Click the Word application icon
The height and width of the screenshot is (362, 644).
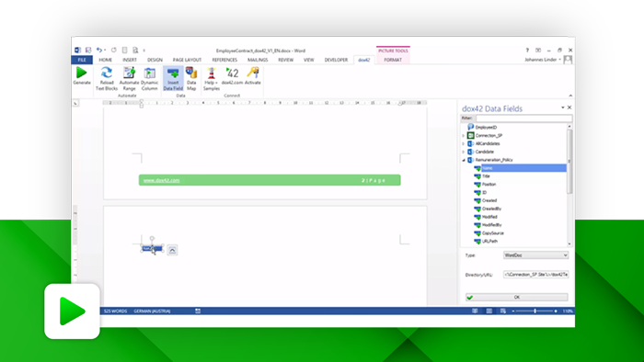[x=77, y=50]
